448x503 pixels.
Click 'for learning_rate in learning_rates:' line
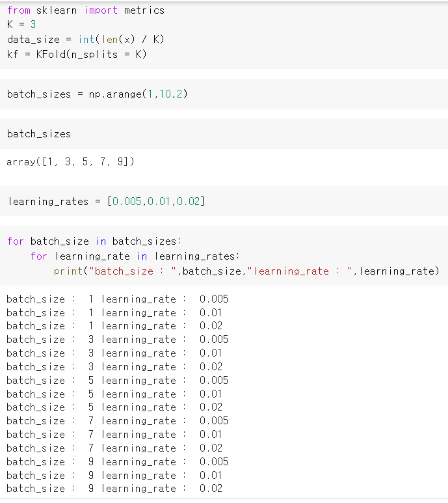point(135,256)
